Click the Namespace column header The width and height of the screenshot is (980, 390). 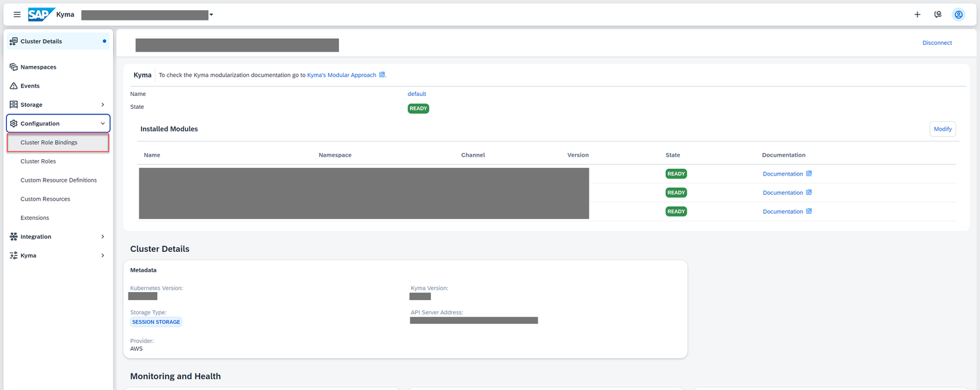(x=335, y=155)
